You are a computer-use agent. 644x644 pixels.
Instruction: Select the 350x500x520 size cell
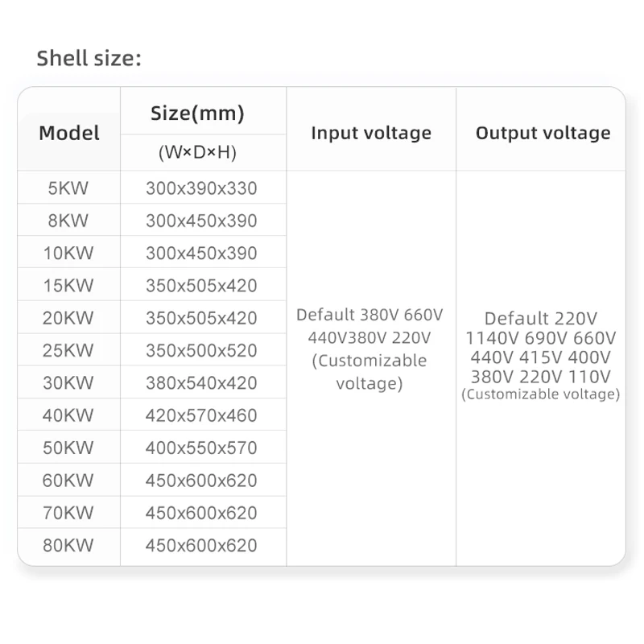pyautogui.click(x=201, y=351)
